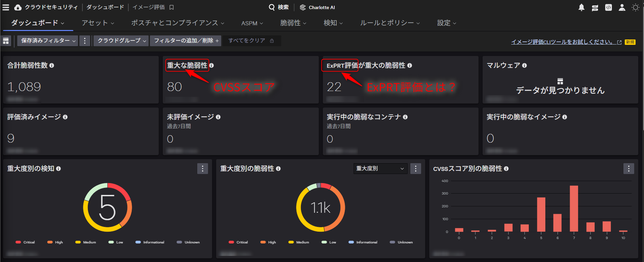Image resolution: width=644 pixels, height=262 pixels.
Task: Show info for 重大度別の脆弱性
Action: coord(278,169)
